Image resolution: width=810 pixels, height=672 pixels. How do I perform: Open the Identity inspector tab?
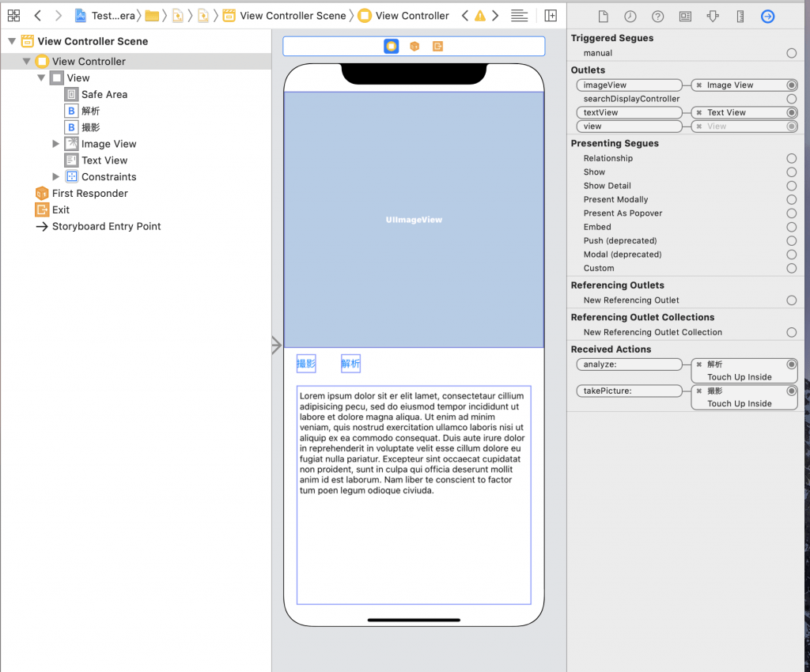pos(686,17)
